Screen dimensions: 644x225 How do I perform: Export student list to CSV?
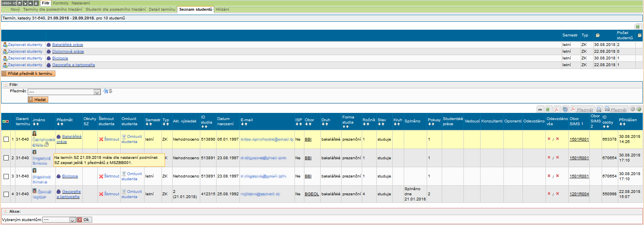tap(540, 110)
